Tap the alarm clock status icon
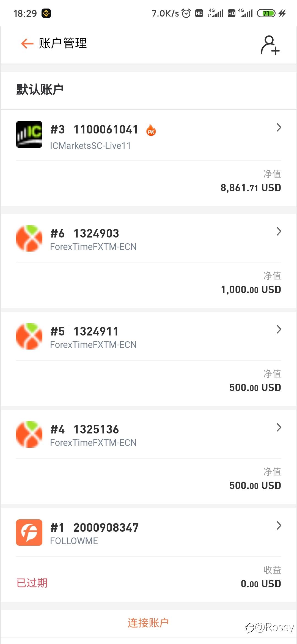The image size is (297, 644). tap(186, 13)
